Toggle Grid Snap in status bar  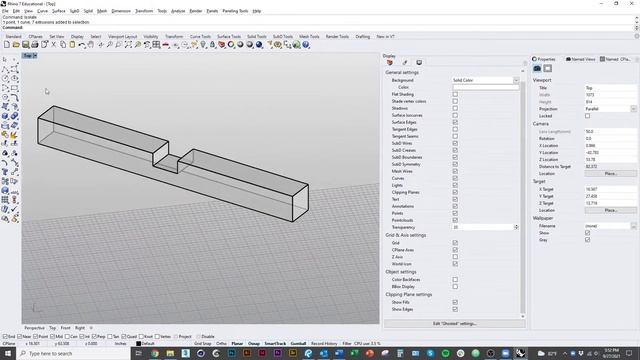tap(203, 344)
